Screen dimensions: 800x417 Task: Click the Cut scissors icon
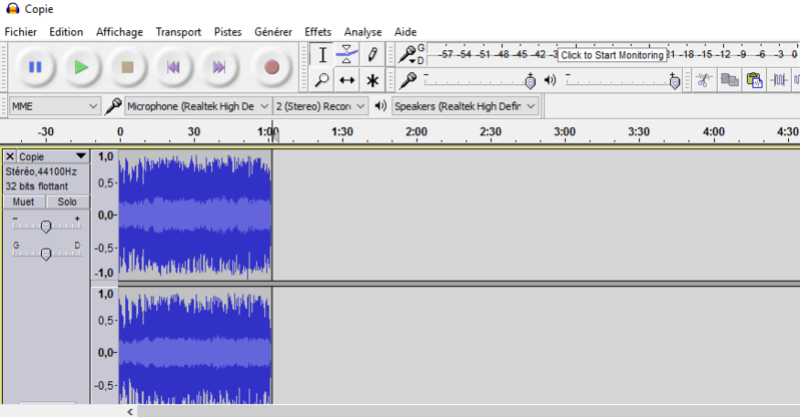click(x=704, y=80)
